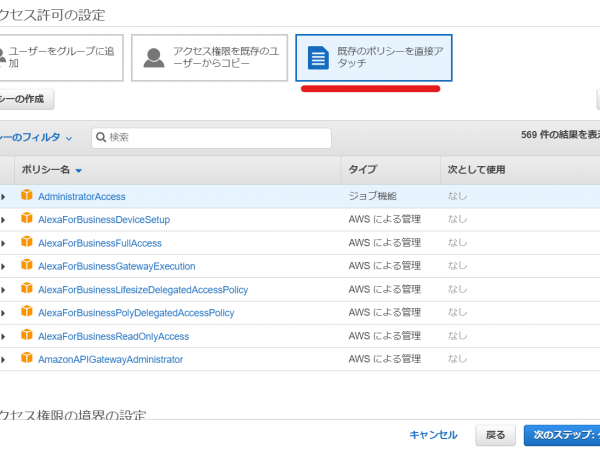Expand the AlexaForBusinessFullAccess row details

click(3, 243)
